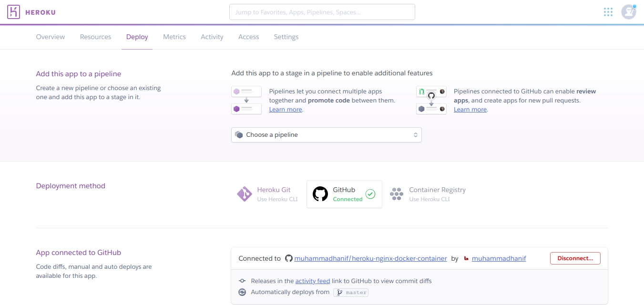Viewport: 644px width, 305px height.
Task: Click the releases commit icon
Action: [242, 281]
